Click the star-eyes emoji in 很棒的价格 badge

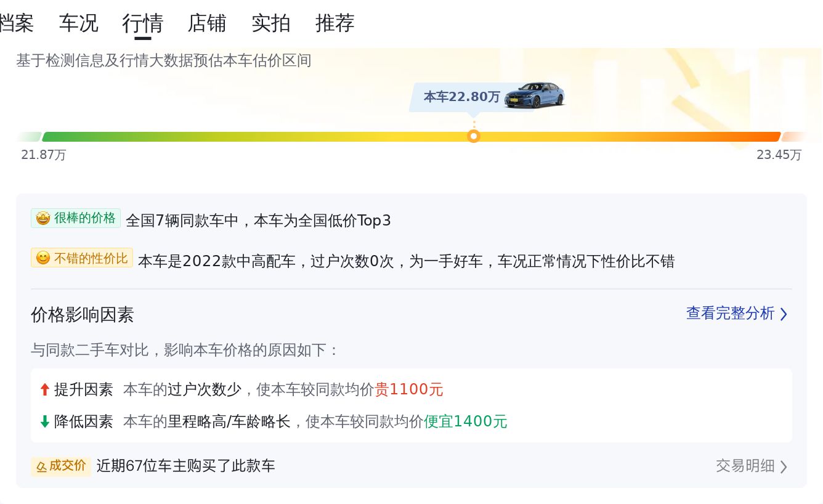(x=43, y=218)
